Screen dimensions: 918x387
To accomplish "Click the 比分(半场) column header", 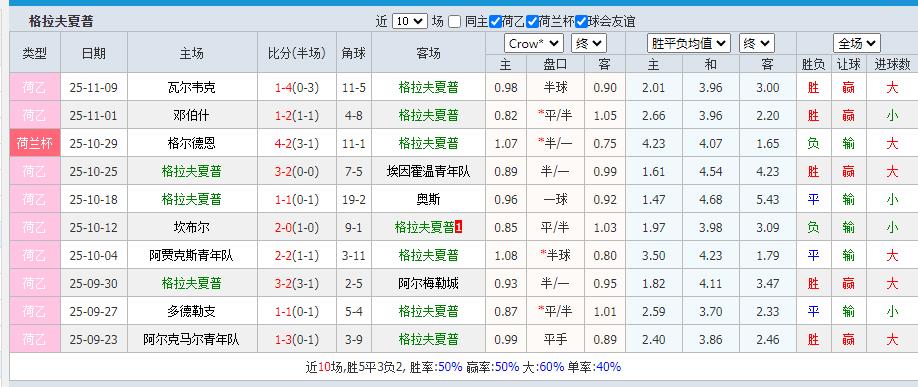I will [297, 53].
